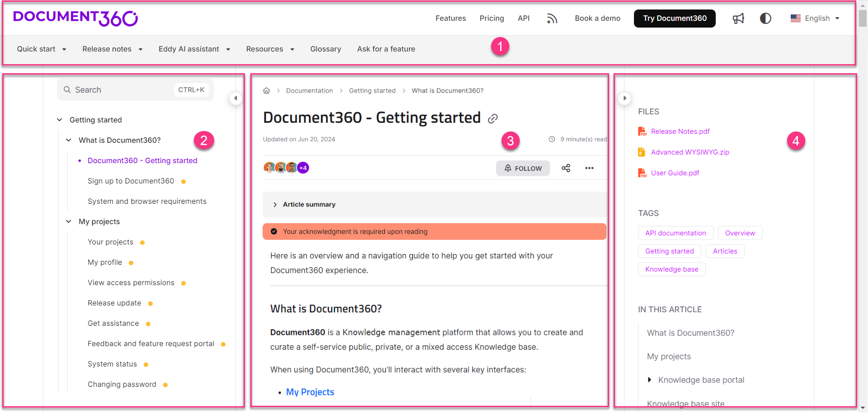Open the English language dropdown

click(x=816, y=18)
